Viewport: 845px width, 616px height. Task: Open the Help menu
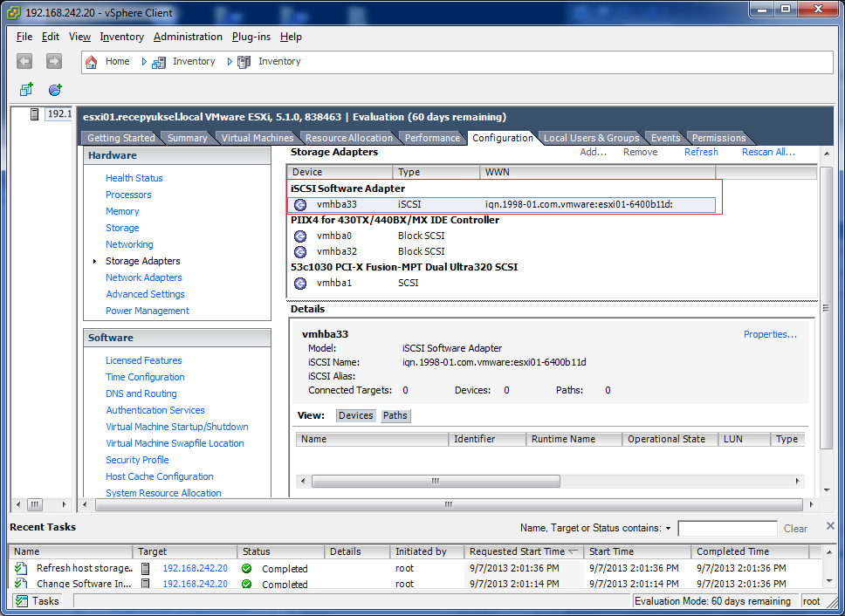click(291, 37)
